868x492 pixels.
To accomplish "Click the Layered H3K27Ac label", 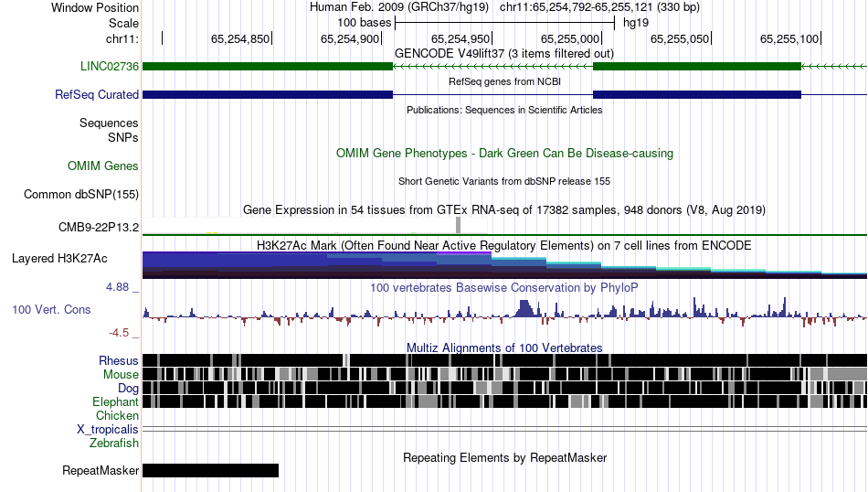I will click(59, 259).
